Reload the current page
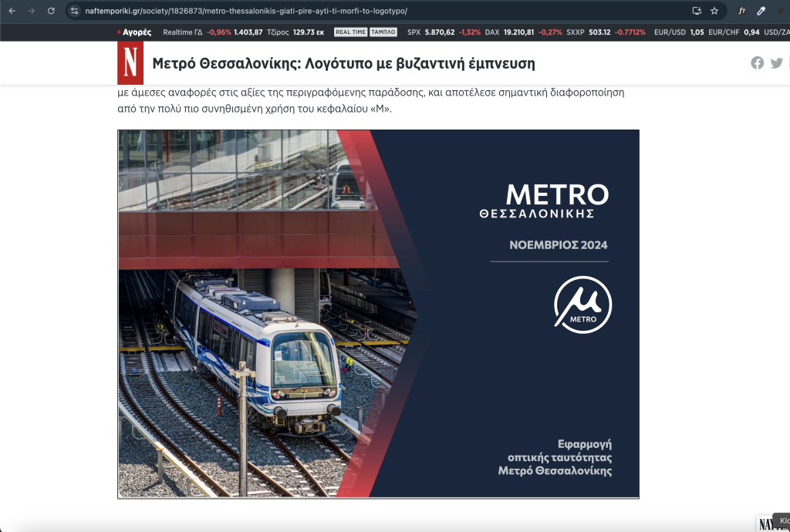790x532 pixels. point(51,11)
